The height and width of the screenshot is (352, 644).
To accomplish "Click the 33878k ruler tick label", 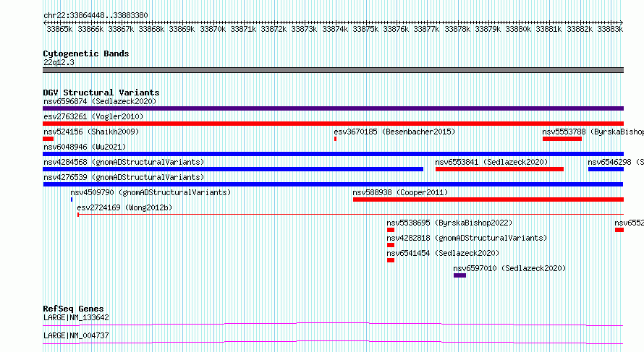I will pos(457,29).
